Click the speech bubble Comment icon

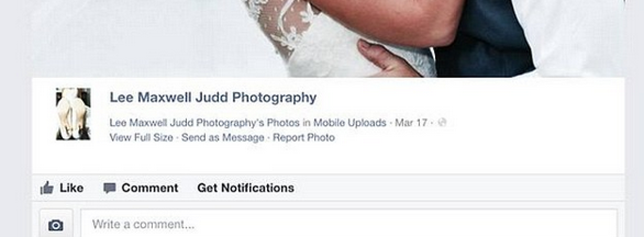point(109,188)
